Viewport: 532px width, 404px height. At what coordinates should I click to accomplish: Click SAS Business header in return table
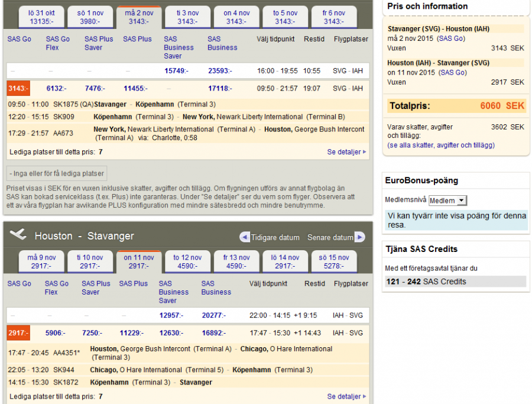[216, 287]
